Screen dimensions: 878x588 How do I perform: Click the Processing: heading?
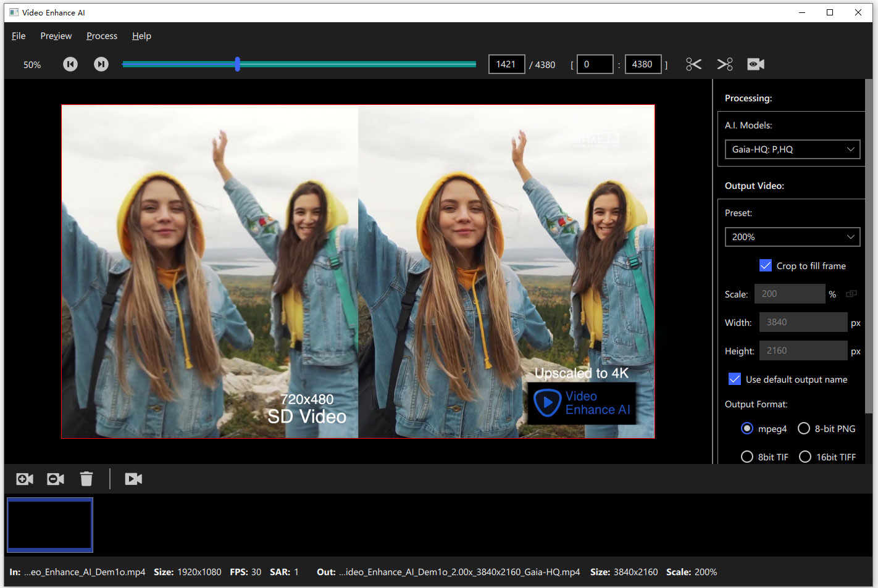(x=748, y=98)
